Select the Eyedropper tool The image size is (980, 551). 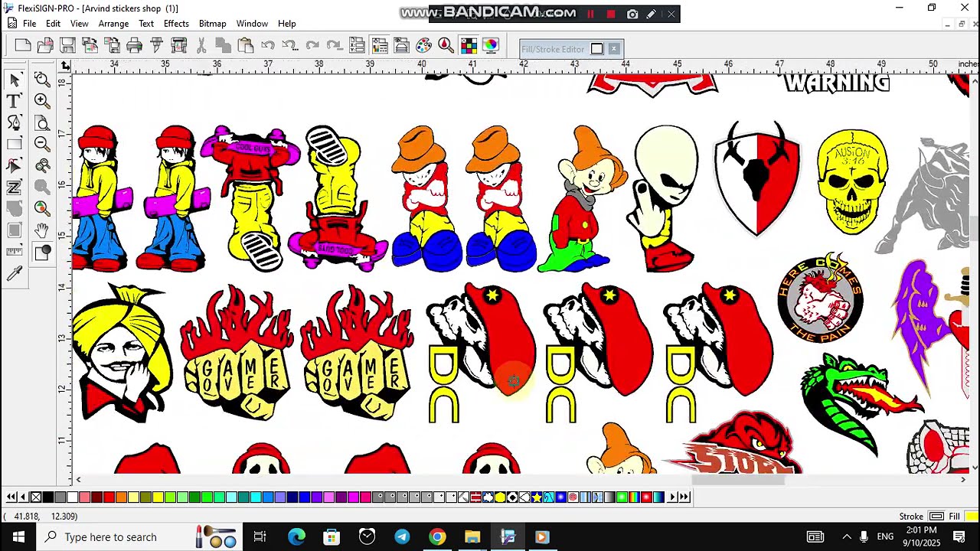[x=14, y=273]
